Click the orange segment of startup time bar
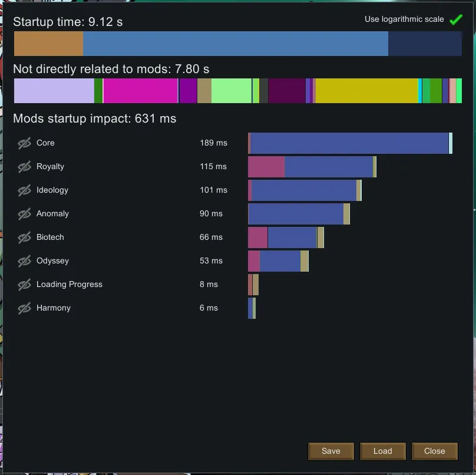This screenshot has width=476, height=475. (x=48, y=44)
